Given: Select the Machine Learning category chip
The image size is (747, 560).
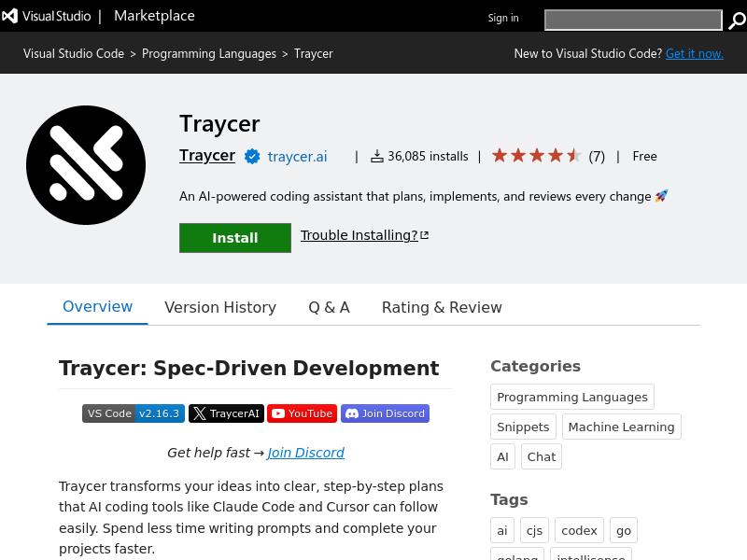Looking at the screenshot, I should [621, 427].
